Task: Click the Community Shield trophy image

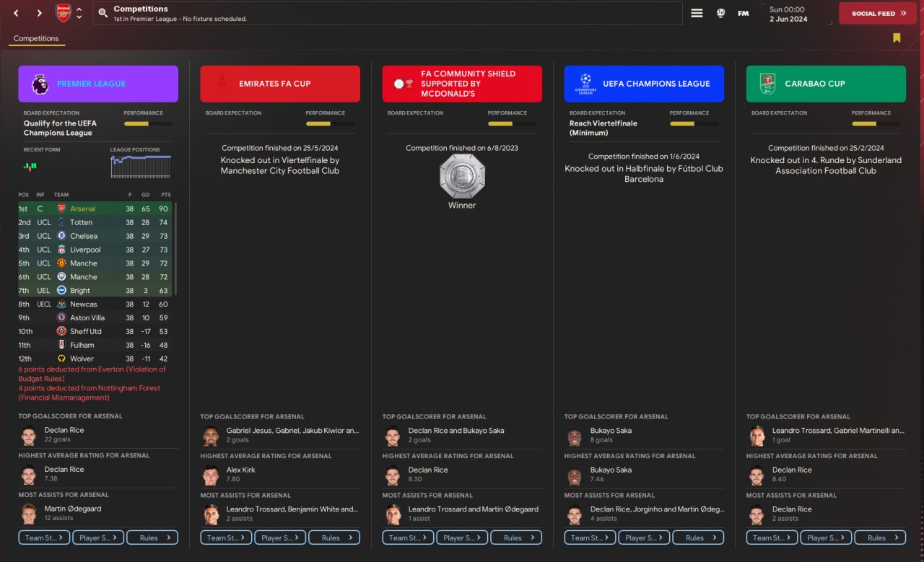Action: coord(462,176)
